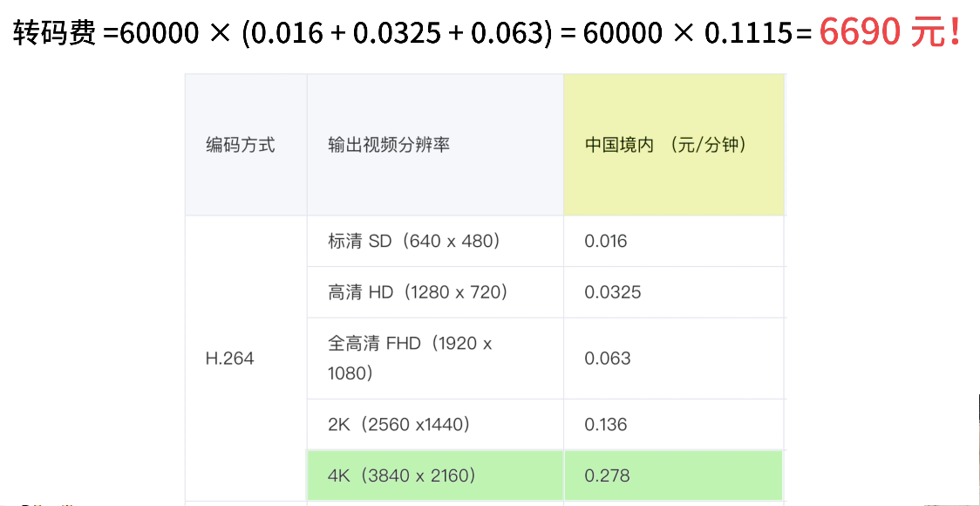Viewport: 980px width, 506px height.
Task: Click the red 6690 元 result text
Action: (x=889, y=33)
